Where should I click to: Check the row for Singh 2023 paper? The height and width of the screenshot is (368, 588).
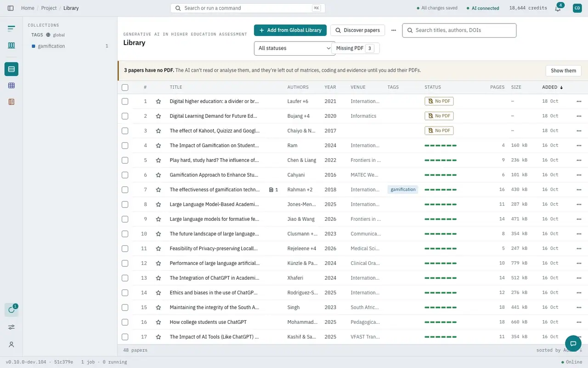(125, 307)
